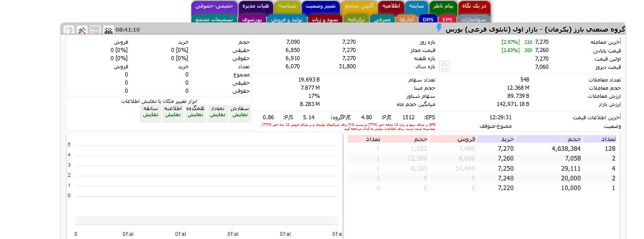Open the bar chart columns icon in the header
This screenshot has width=644, height=239.
(x=108, y=30)
